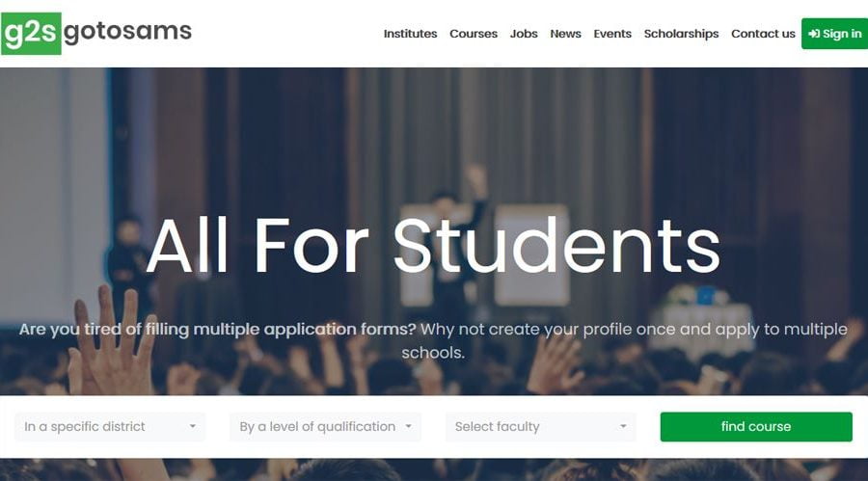Expand the 'Select faculty' dropdown

click(541, 427)
